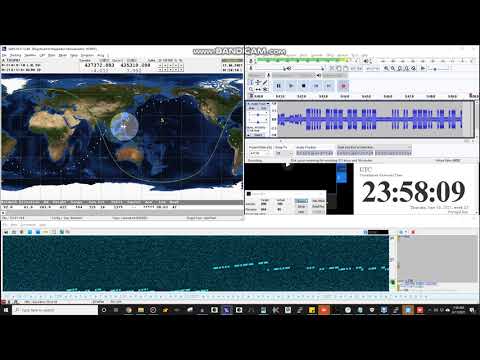Screen dimensions: 480x360
Task: Click the Windows taskbar search box
Action: coord(55,310)
